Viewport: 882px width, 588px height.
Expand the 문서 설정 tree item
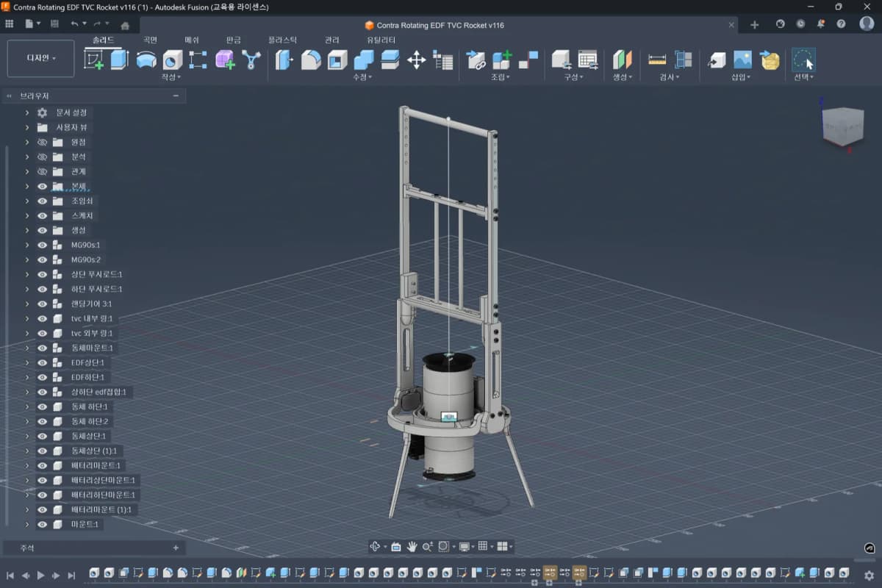click(x=27, y=112)
